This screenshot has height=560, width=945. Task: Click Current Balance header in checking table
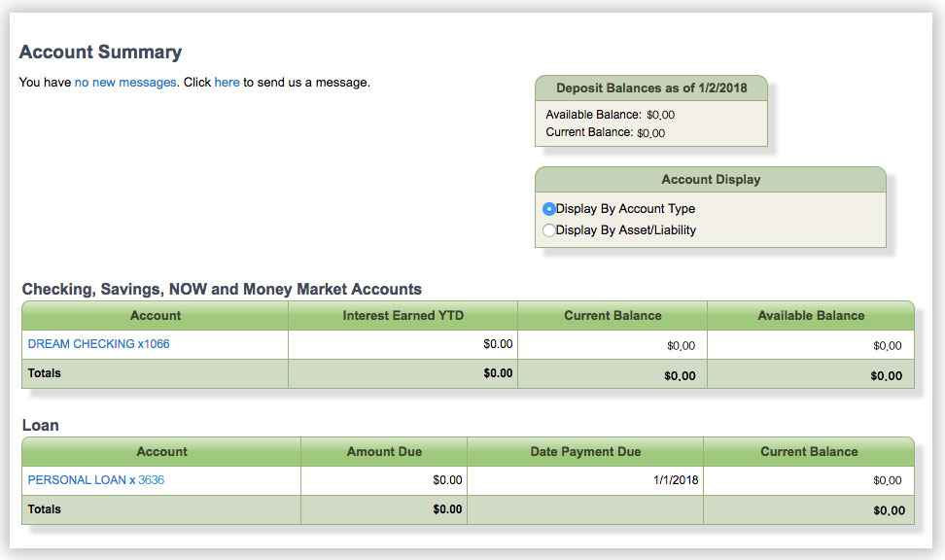(612, 316)
